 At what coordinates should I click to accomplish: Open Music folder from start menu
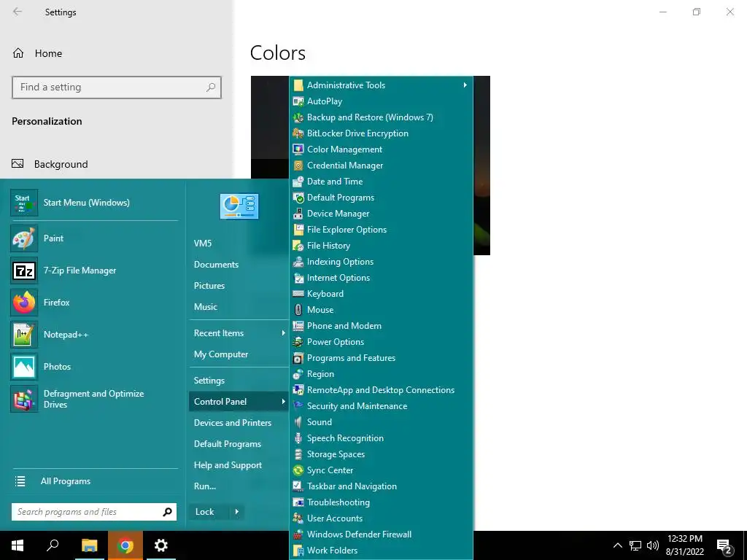click(x=239, y=307)
